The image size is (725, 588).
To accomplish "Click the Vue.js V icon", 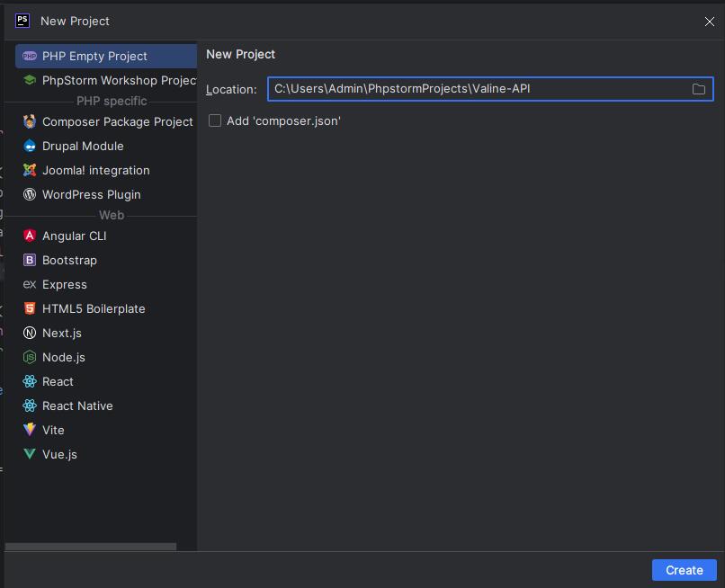I will tap(30, 454).
